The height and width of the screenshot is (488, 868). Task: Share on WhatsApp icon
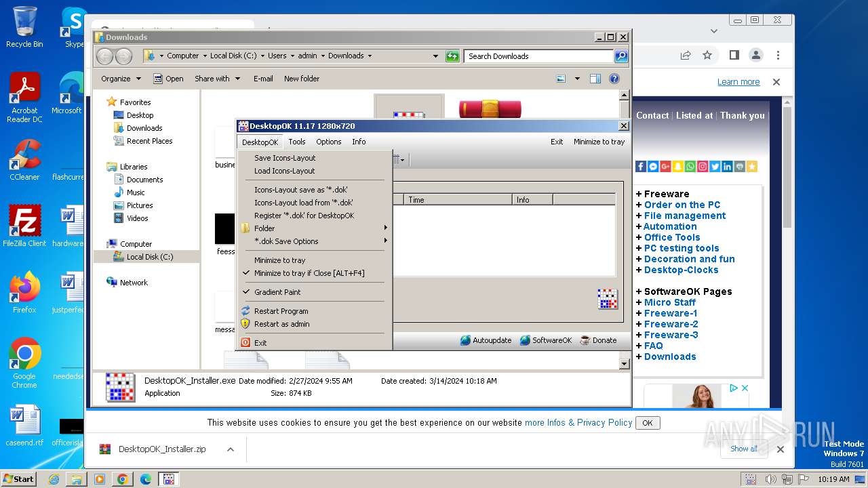point(690,166)
